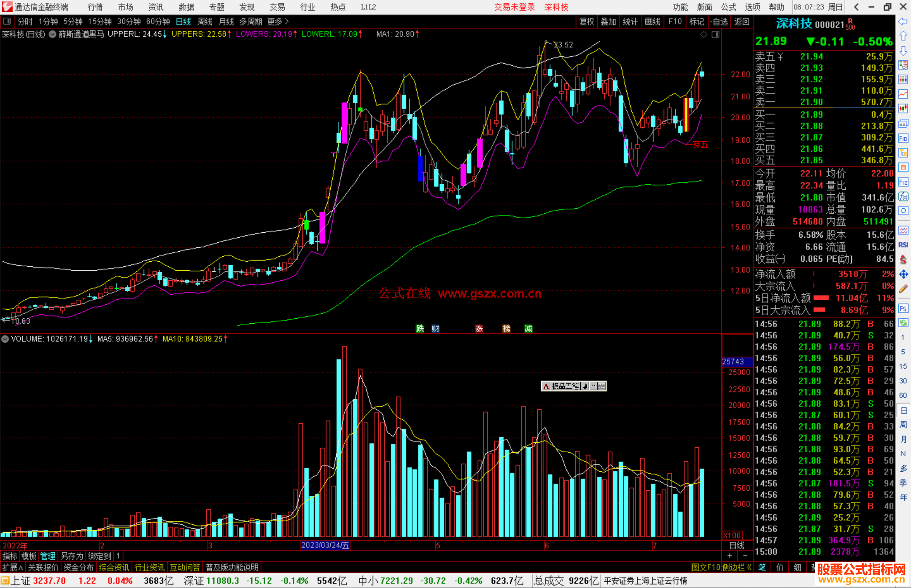The width and height of the screenshot is (911, 588).
Task: Click the f(x) formula icon in sidebar
Action: click(903, 196)
